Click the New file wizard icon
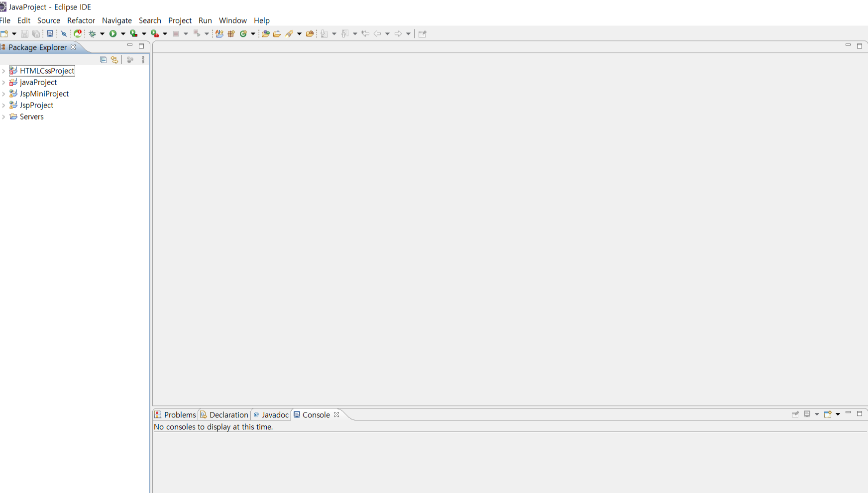This screenshot has height=493, width=868. point(4,34)
